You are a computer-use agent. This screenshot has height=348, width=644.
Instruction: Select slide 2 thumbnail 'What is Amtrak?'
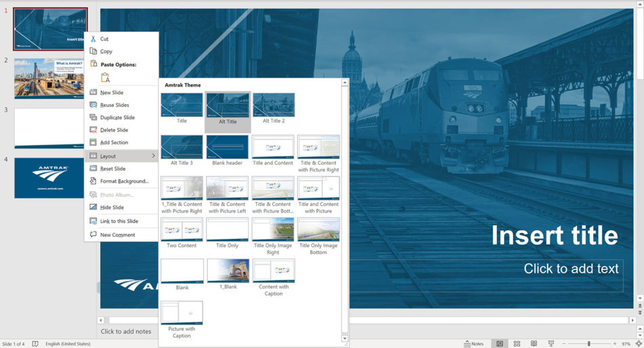(49, 79)
